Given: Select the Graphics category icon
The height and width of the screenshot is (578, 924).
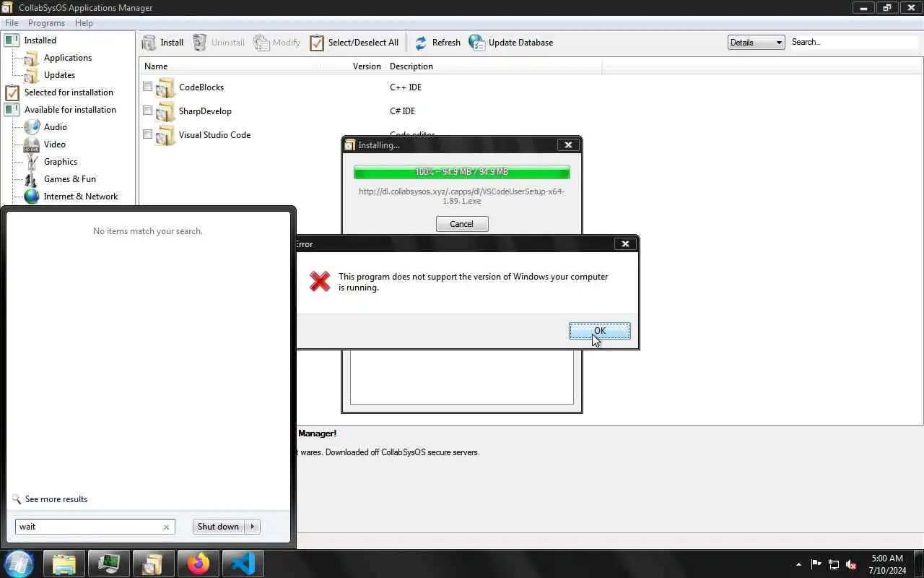Looking at the screenshot, I should [32, 162].
